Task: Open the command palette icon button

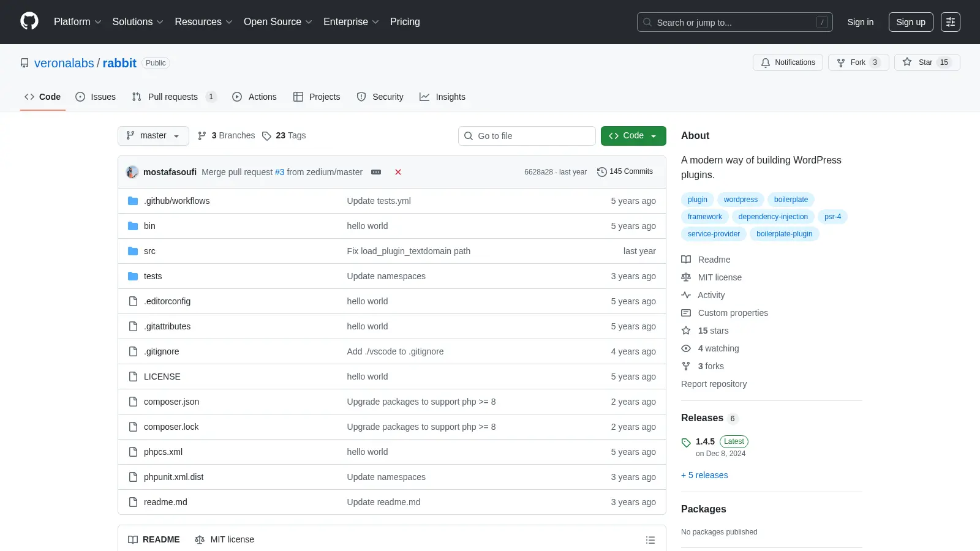Action: 951,22
